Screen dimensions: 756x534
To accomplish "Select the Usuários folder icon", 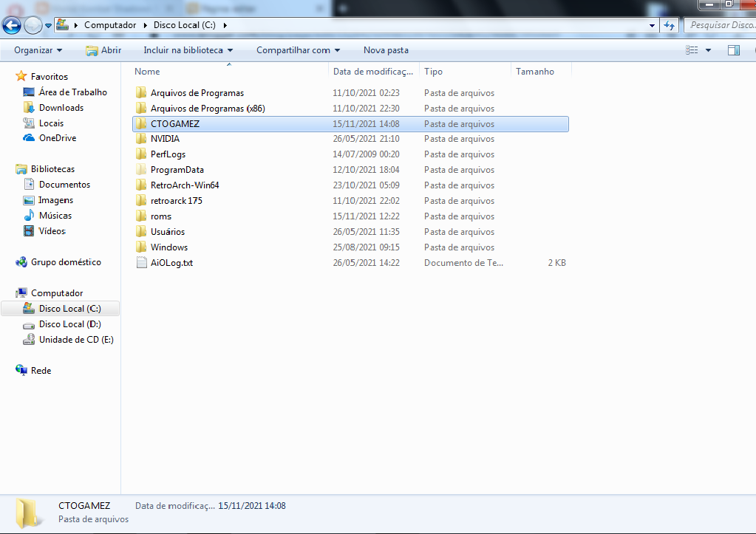I will click(141, 231).
